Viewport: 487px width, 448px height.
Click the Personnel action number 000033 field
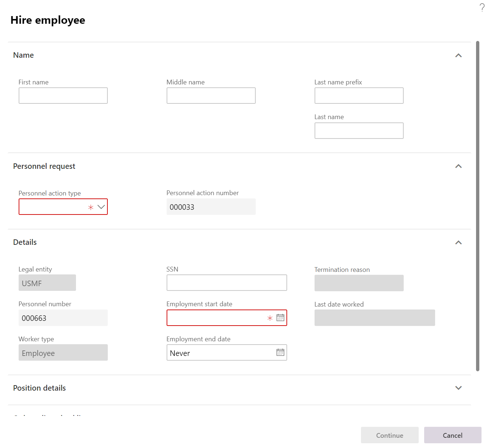coord(211,206)
